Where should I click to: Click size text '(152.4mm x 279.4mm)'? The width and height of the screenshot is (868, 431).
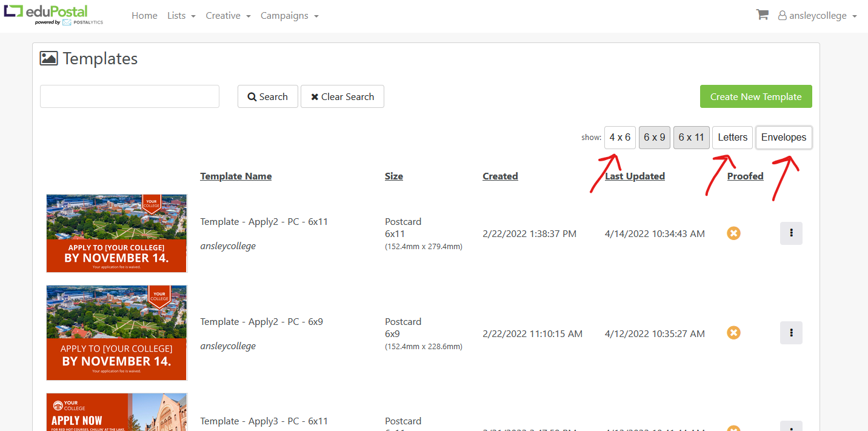(424, 247)
